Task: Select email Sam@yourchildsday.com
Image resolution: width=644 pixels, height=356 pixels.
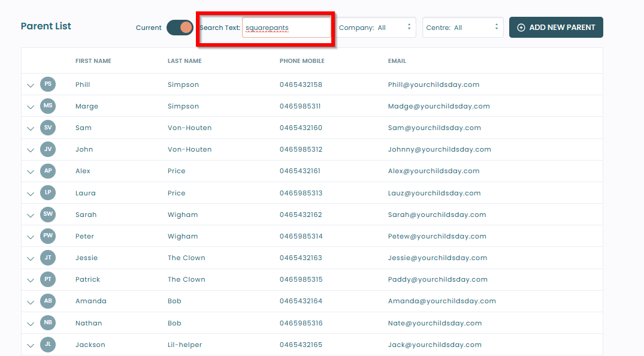Action: pyautogui.click(x=434, y=128)
